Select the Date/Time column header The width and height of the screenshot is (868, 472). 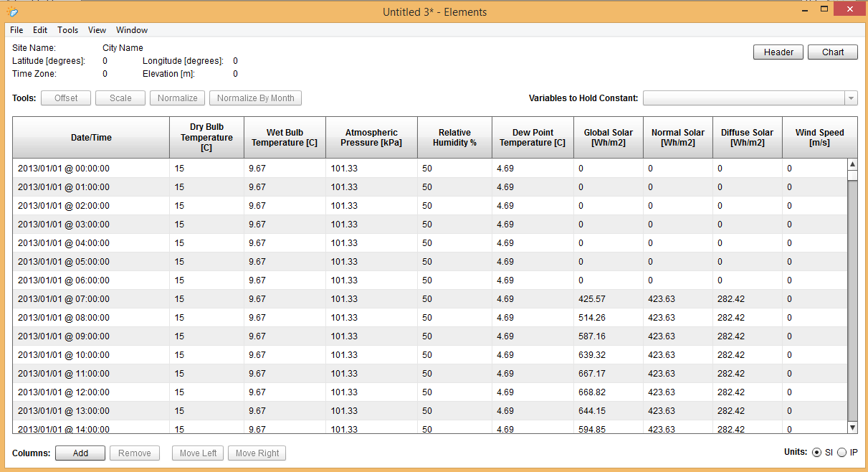(91, 138)
